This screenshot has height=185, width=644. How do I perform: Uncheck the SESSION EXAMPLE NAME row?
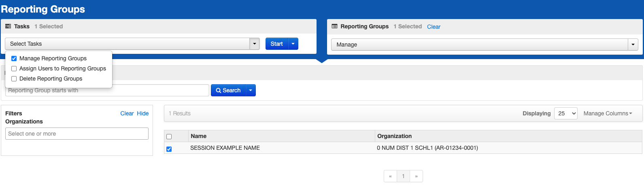(169, 149)
